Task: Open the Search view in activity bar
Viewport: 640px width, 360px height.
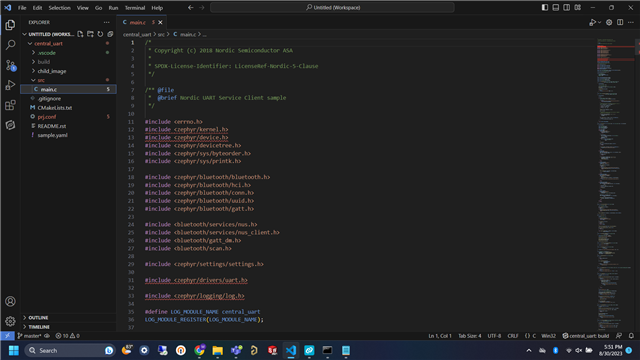Action: 10,44
